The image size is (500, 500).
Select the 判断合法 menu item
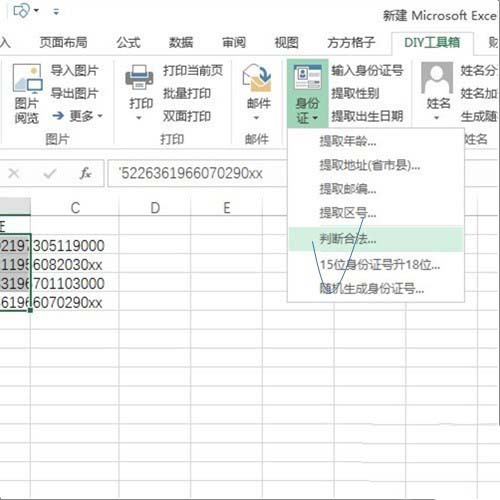[x=376, y=239]
